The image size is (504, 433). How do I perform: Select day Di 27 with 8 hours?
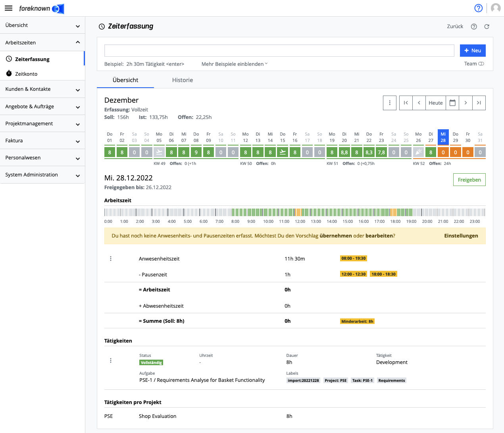click(x=431, y=152)
